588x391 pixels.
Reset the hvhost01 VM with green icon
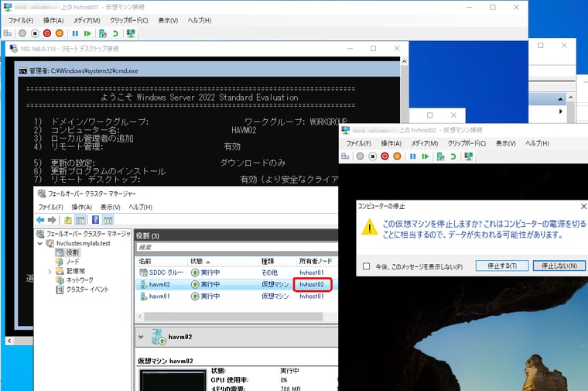[x=87, y=33]
